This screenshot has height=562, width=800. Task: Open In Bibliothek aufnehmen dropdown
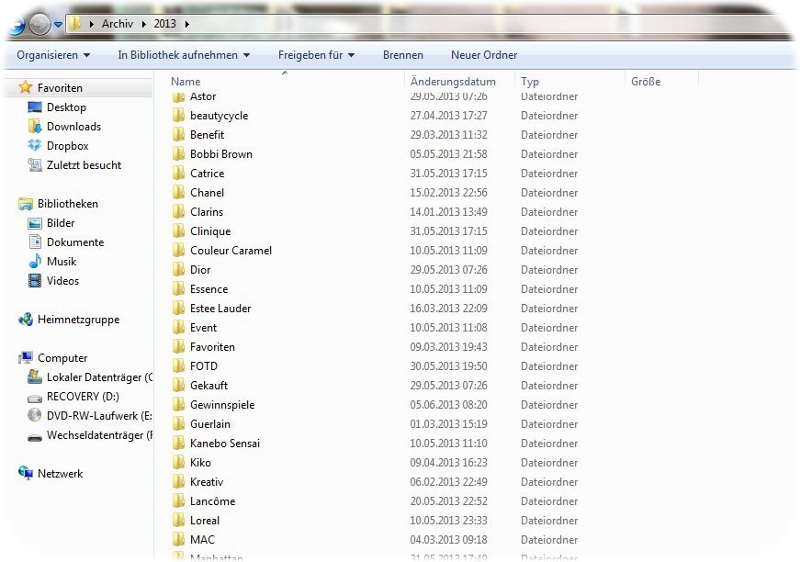184,55
